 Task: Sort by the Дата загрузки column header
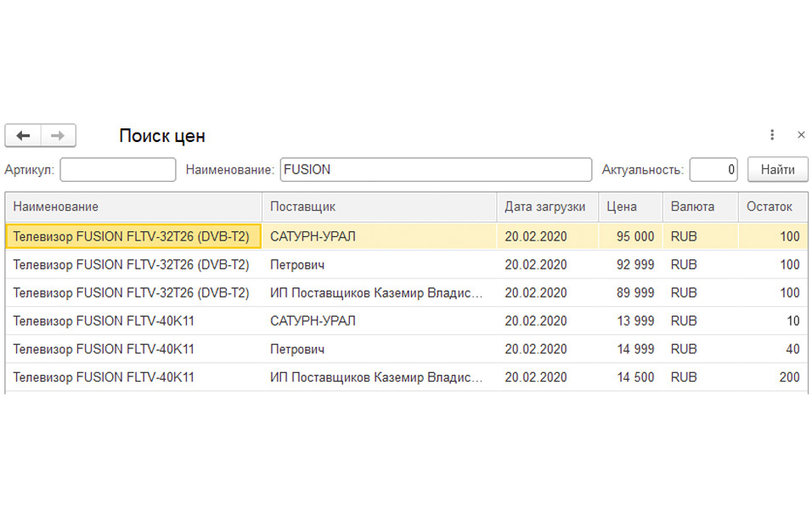point(547,207)
